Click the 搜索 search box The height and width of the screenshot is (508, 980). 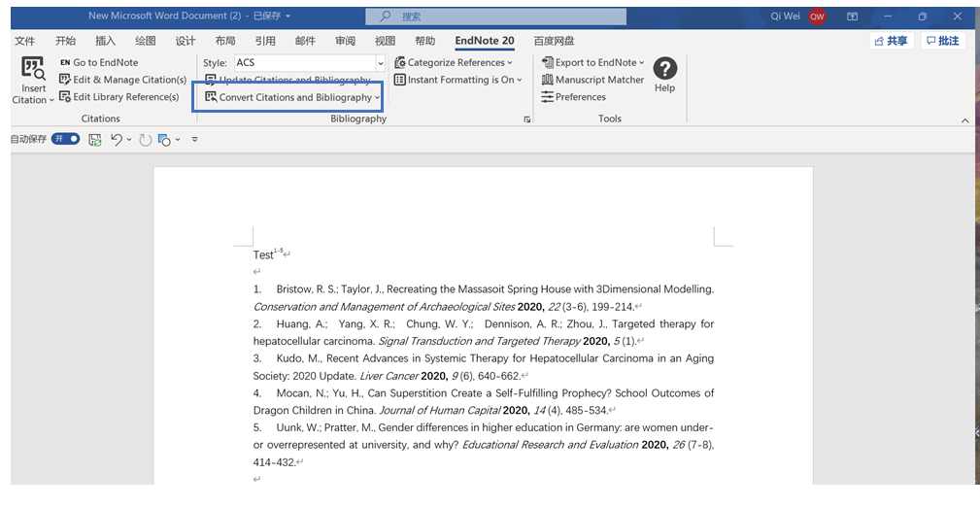(495, 17)
